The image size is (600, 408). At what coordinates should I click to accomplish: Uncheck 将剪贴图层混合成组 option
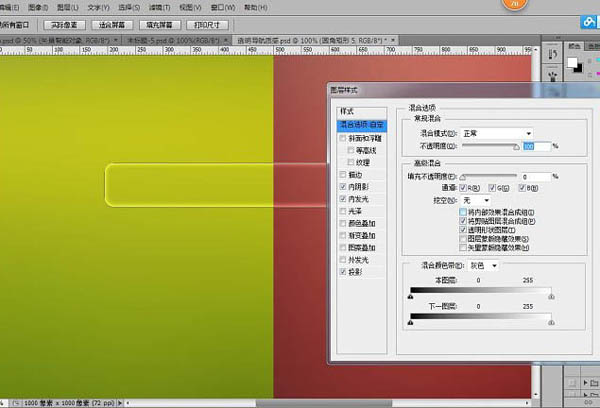tap(463, 221)
